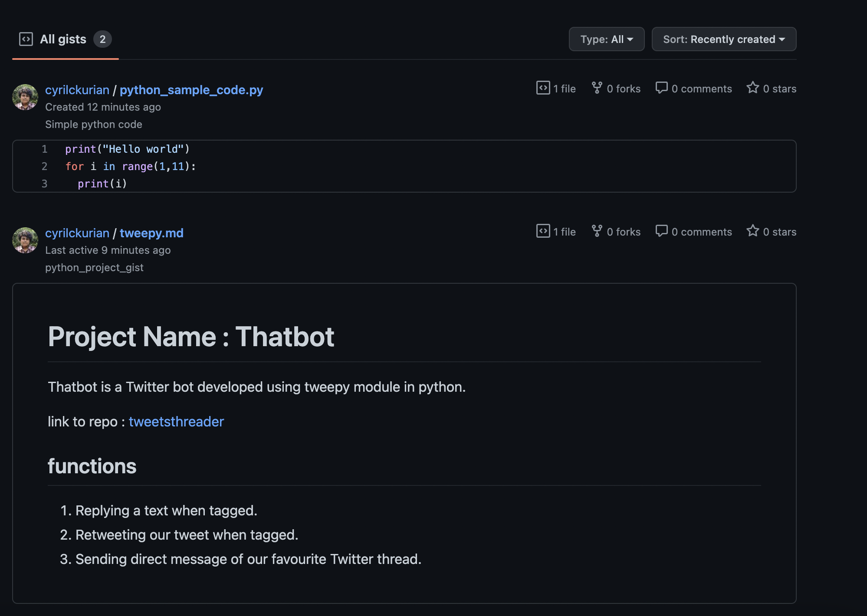Click fork icon on tweepy.md gist
This screenshot has height=616, width=867.
[597, 231]
